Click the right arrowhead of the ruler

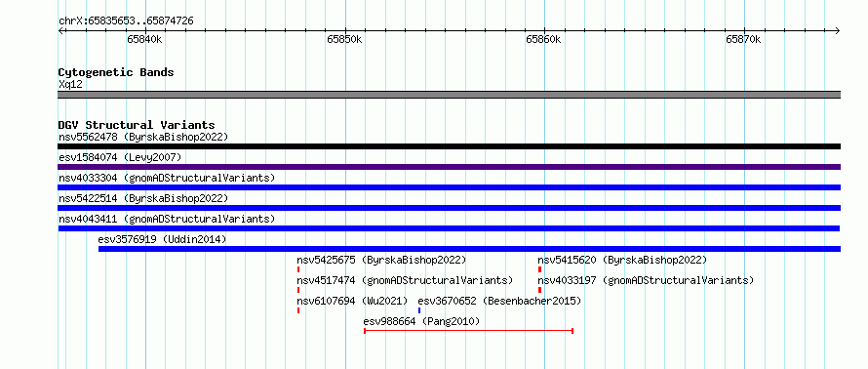click(838, 30)
